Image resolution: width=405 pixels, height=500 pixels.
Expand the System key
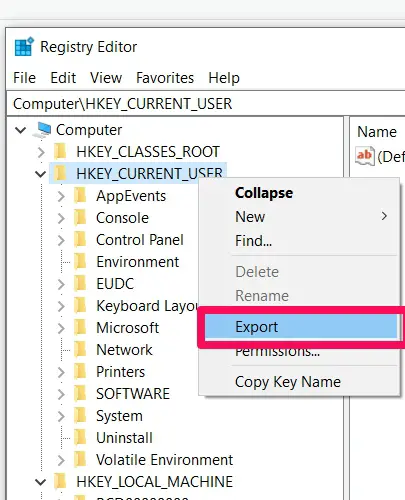tap(61, 416)
